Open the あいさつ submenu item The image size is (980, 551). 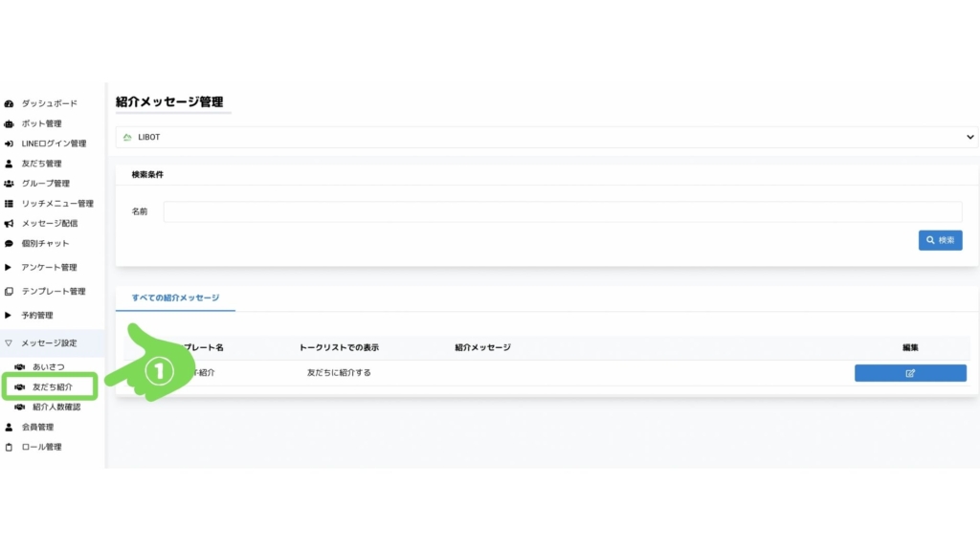coord(48,367)
